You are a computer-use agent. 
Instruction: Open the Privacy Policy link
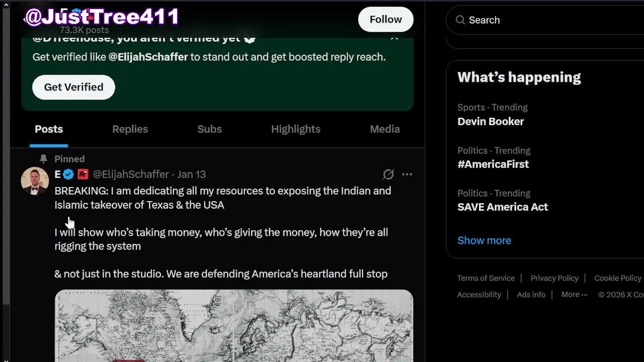pos(554,278)
